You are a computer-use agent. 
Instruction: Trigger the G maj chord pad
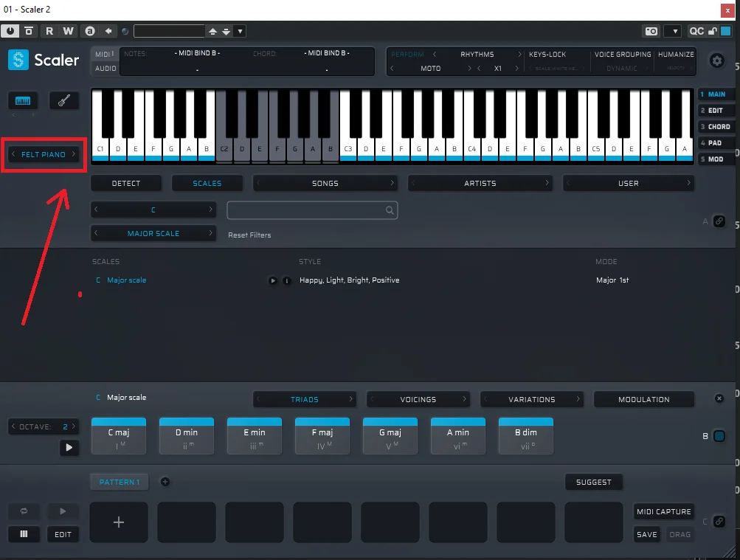click(x=390, y=436)
